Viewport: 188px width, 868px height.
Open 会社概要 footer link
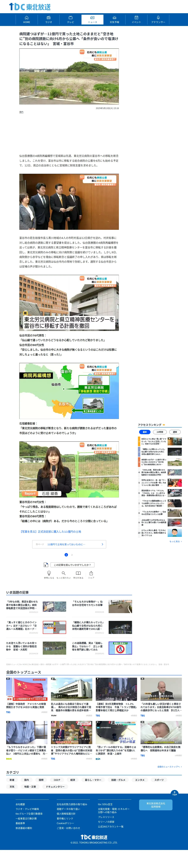click(20, 804)
